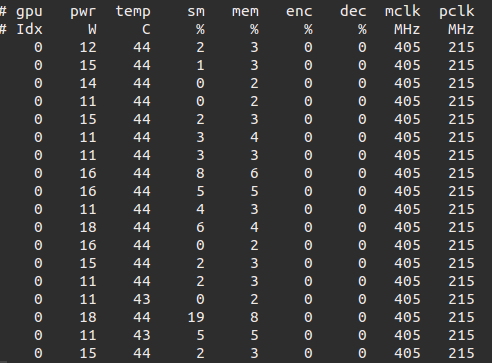Image resolution: width=492 pixels, height=363 pixels.
Task: Click sm 0 in the pwr 14 row
Action: 200,83
